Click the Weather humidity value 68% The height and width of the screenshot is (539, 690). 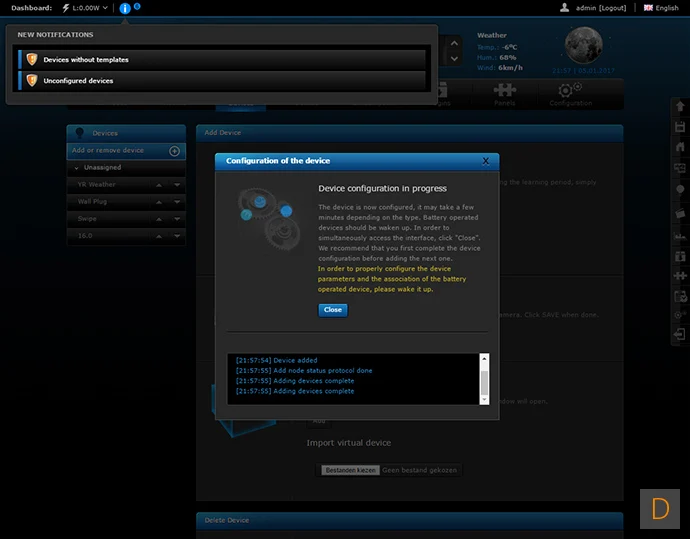pos(507,57)
